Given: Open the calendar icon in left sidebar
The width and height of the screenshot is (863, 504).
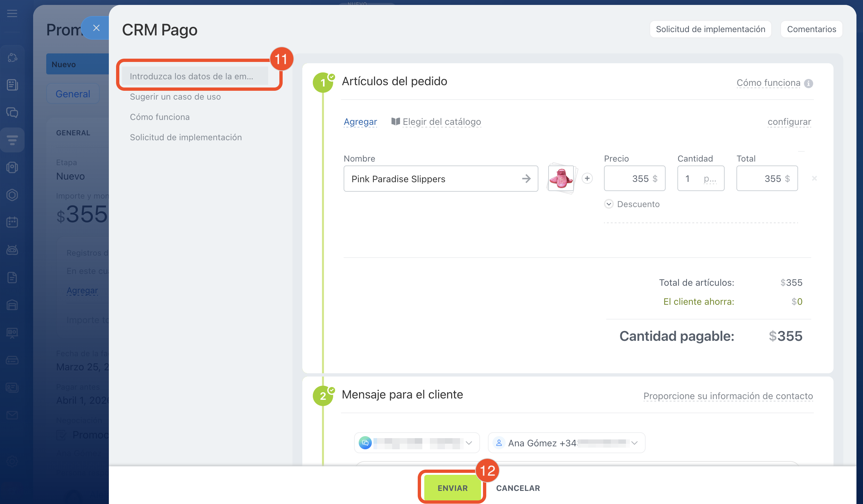Looking at the screenshot, I should tap(12, 222).
